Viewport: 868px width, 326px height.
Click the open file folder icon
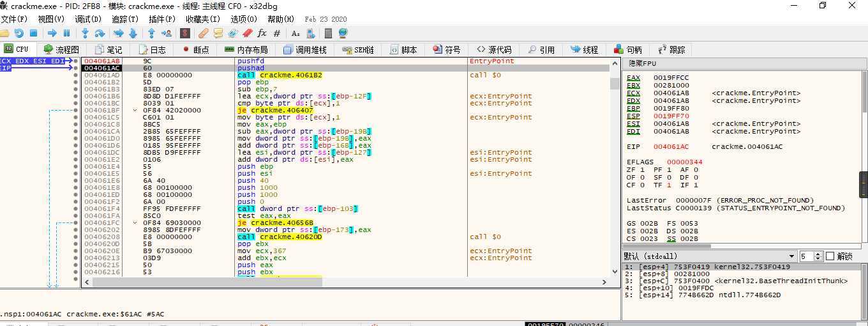point(4,33)
